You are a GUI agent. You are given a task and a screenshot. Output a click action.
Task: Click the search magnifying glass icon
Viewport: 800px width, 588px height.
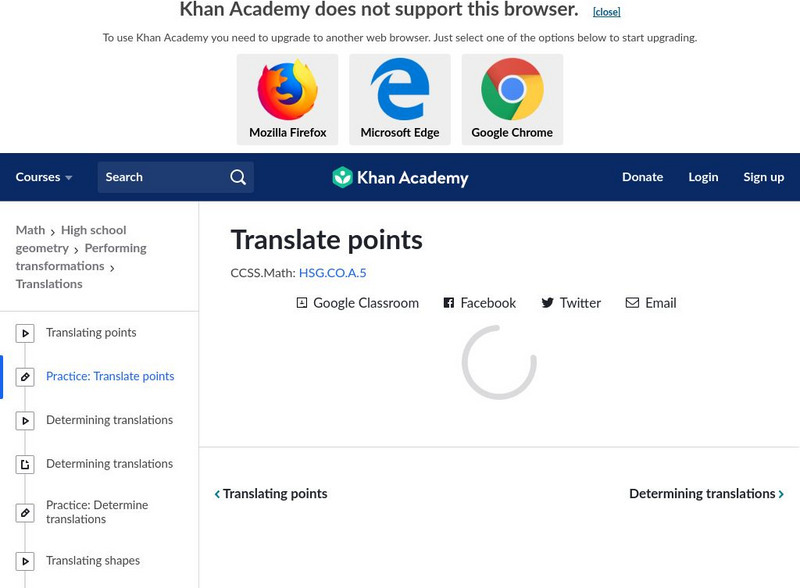238,177
